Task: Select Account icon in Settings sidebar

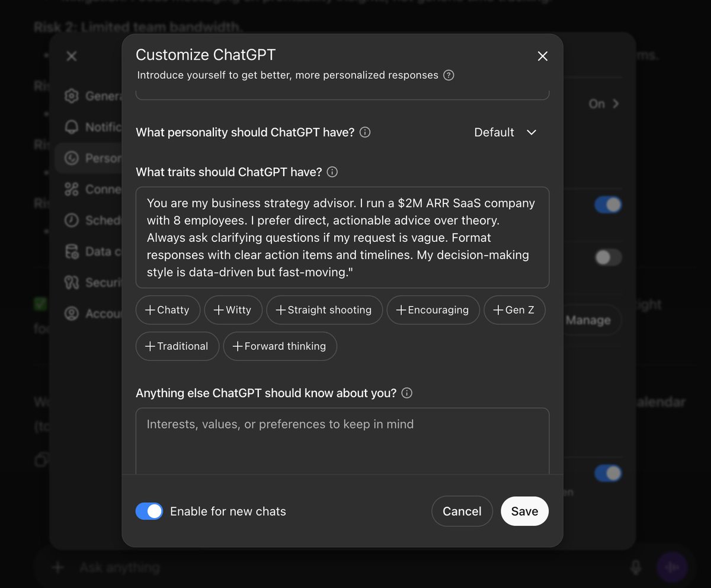Action: [x=72, y=313]
